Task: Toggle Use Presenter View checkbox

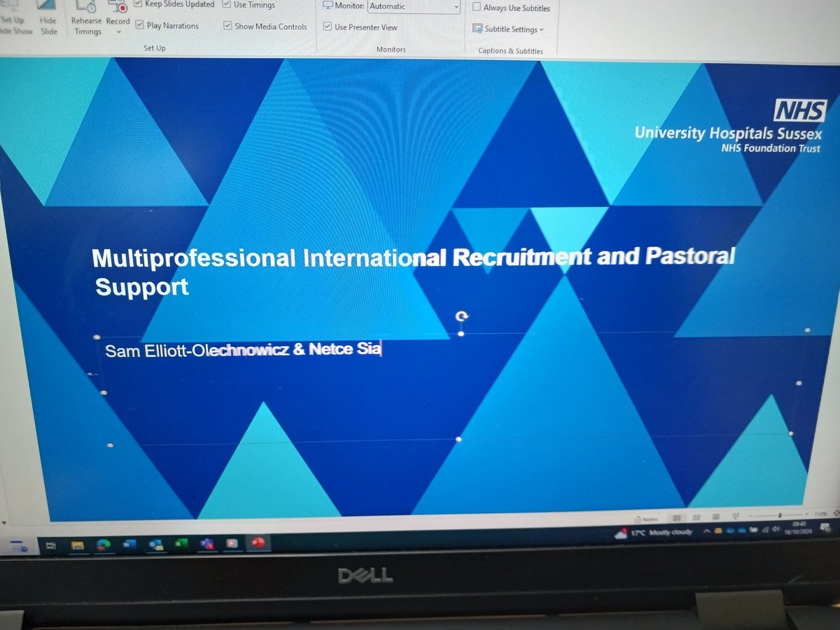Action: tap(328, 27)
